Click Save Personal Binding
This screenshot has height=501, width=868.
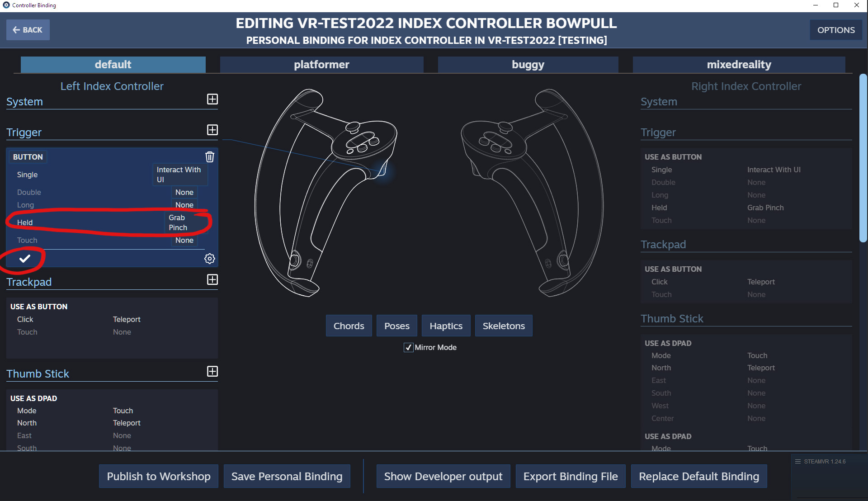coord(287,476)
